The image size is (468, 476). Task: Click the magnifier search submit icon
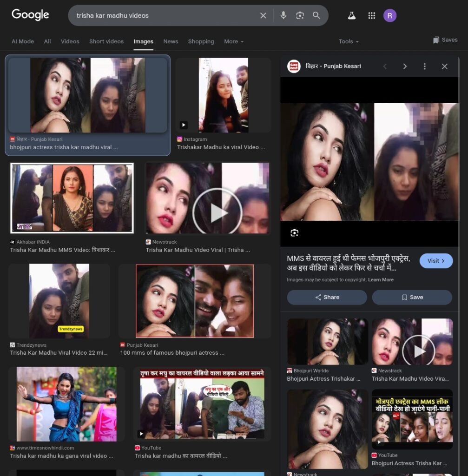pyautogui.click(x=316, y=15)
